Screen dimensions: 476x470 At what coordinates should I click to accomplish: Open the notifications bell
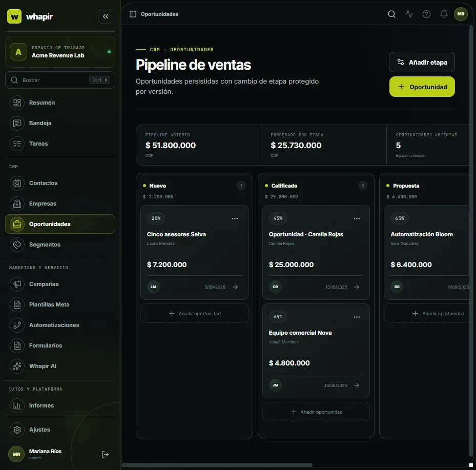click(x=444, y=14)
